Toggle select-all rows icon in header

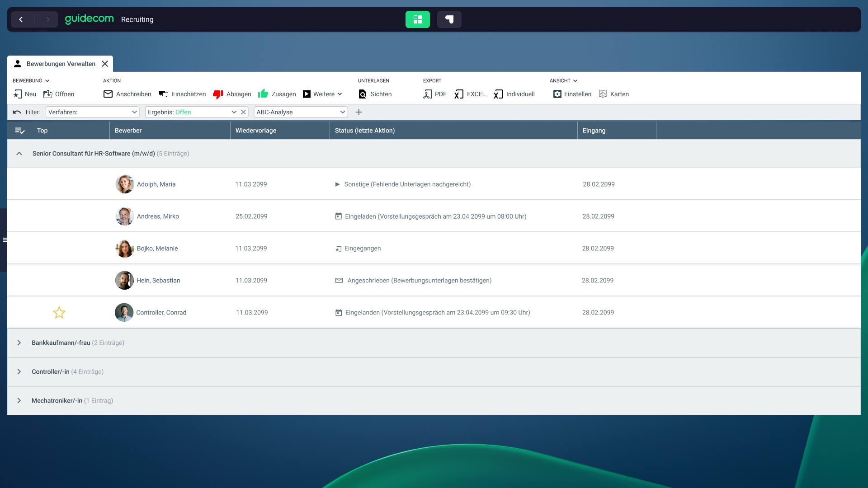20,131
